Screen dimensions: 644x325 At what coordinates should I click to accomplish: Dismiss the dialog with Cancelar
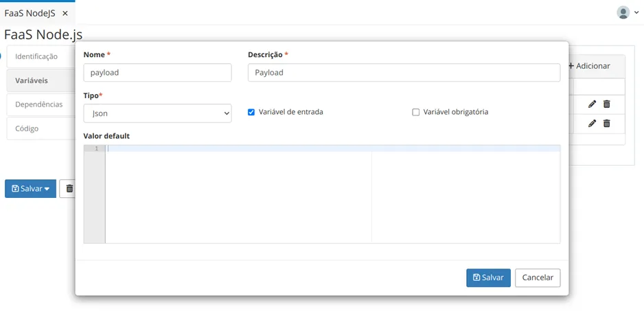[538, 278]
